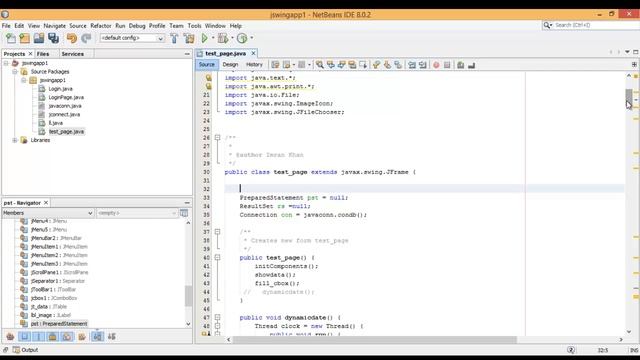Minimize the Projects panel
Image resolution: width=640 pixels, height=360 pixels.
[x=187, y=54]
